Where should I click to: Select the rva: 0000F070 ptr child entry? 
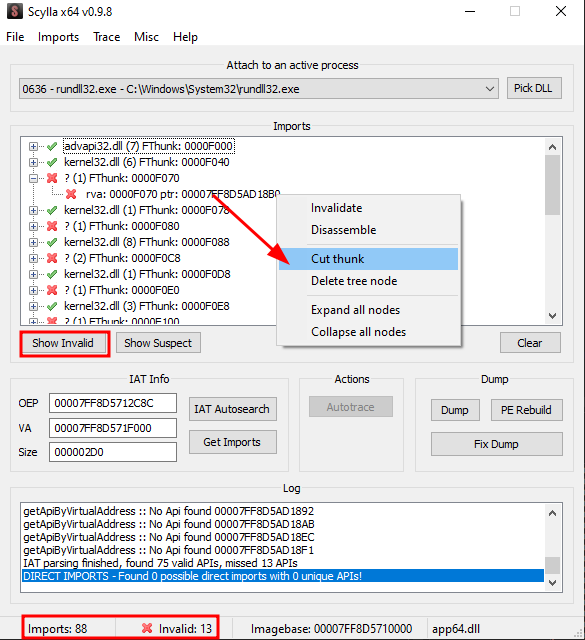183,194
